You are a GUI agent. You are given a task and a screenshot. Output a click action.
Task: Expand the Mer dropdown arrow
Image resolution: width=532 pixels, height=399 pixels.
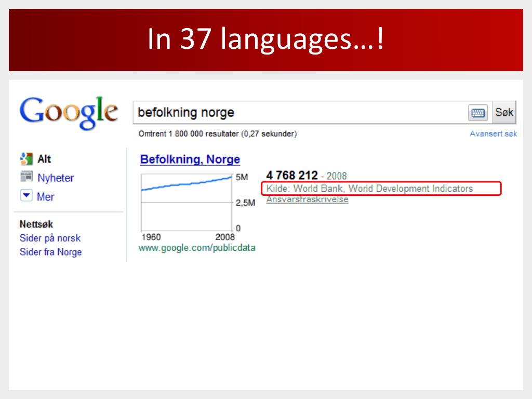click(x=26, y=195)
